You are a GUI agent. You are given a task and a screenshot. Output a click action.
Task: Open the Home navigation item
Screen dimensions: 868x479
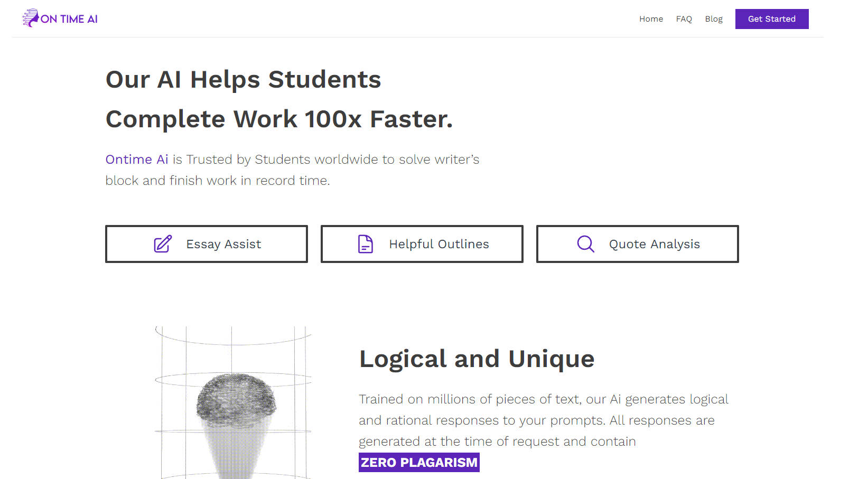tap(651, 19)
